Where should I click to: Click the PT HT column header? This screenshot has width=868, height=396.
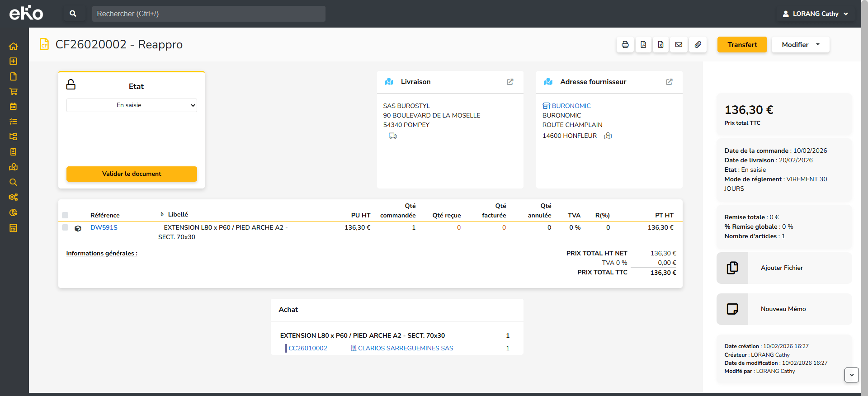(x=664, y=215)
